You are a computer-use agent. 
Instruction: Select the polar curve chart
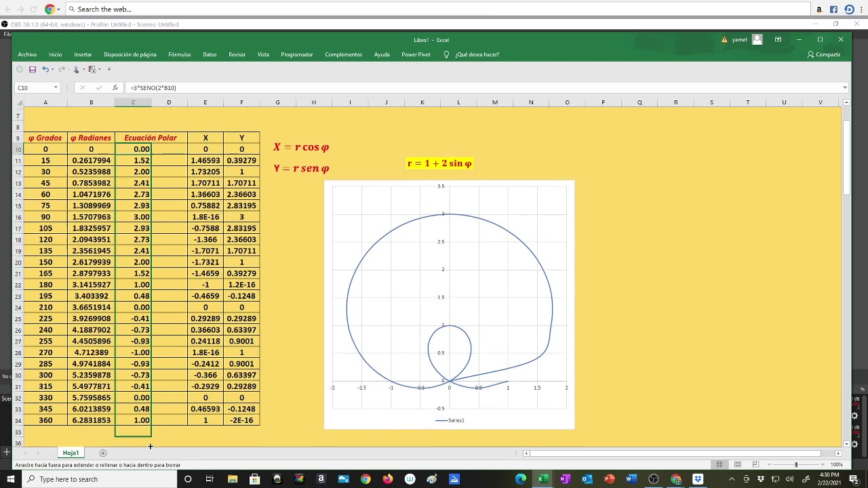pyautogui.click(x=449, y=304)
